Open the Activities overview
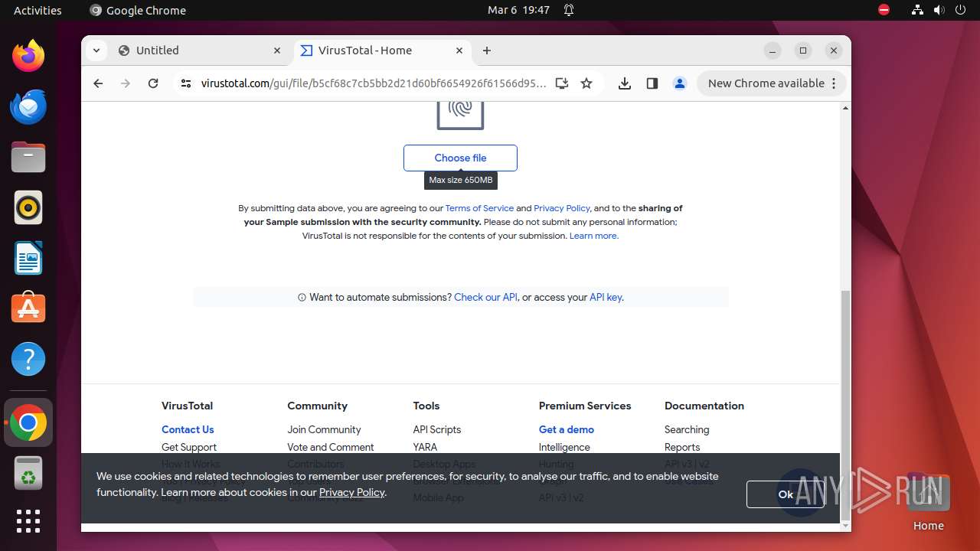The height and width of the screenshot is (551, 980). coord(38,10)
